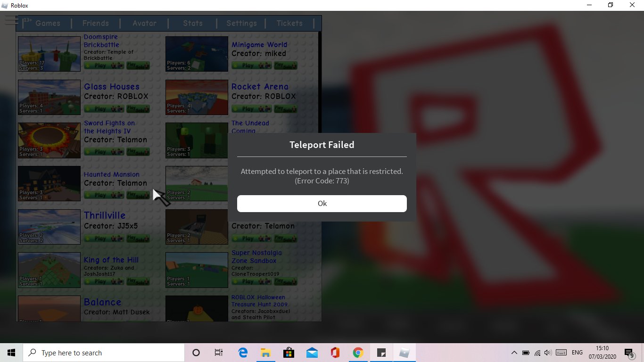
Task: Open the volume control in system tray
Action: [x=548, y=353]
